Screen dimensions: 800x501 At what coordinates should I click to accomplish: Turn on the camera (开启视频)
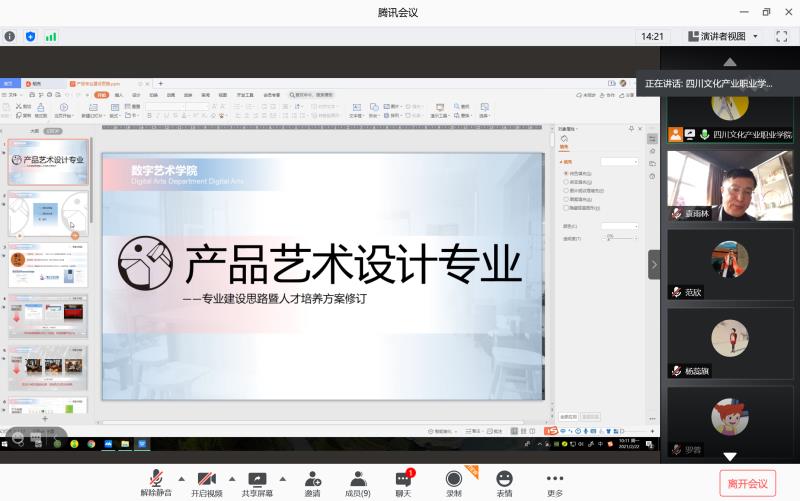click(x=207, y=483)
